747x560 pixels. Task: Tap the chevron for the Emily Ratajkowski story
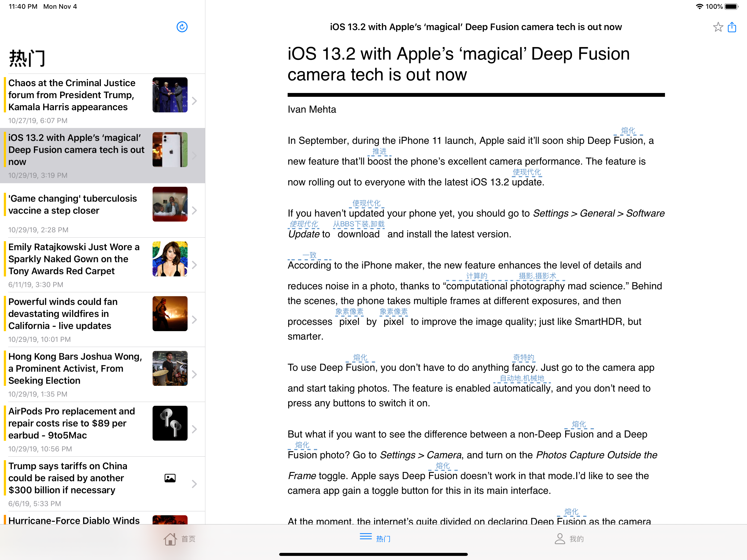(194, 265)
